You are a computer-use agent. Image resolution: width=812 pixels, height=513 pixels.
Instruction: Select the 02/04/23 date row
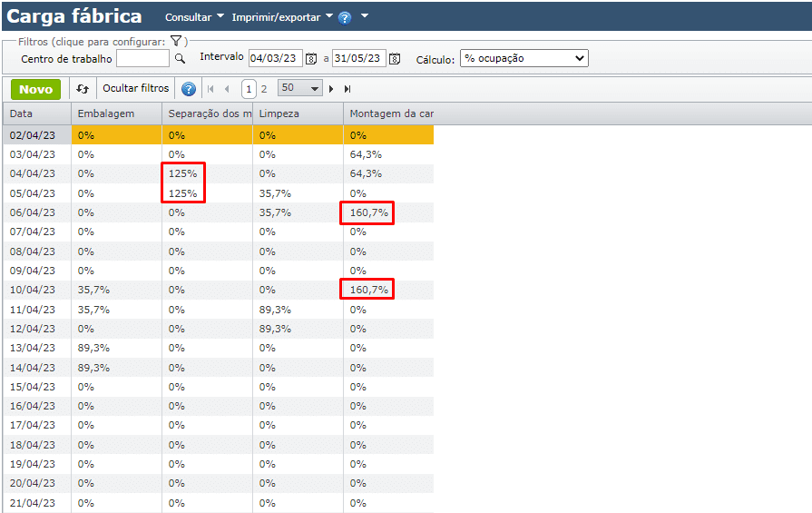coord(37,135)
